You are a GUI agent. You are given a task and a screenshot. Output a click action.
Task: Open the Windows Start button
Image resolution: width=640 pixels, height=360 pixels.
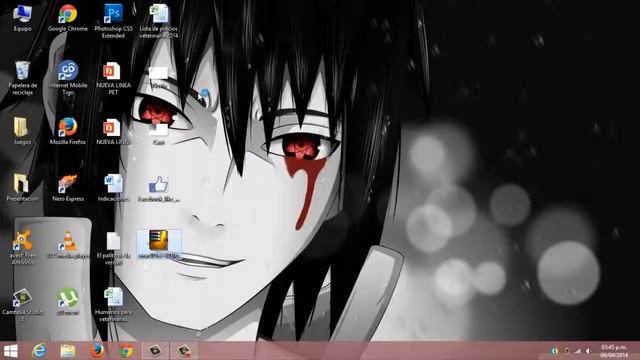[x=11, y=351]
